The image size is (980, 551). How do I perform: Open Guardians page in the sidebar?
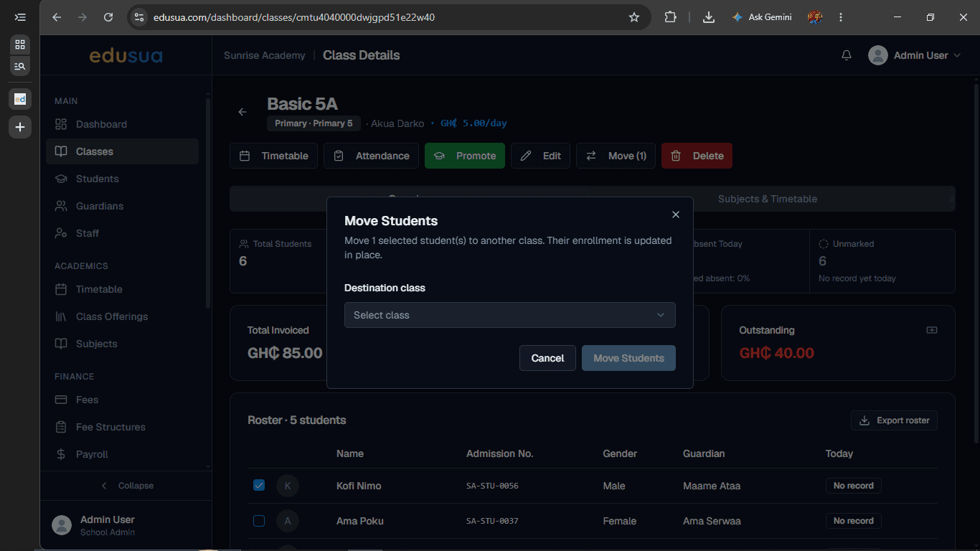tap(122, 206)
